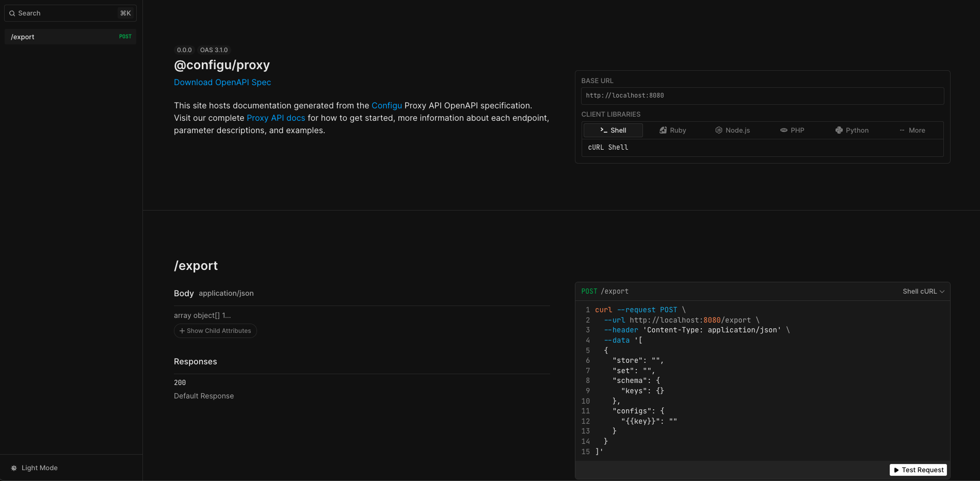Click the play icon on Test Request
The width and height of the screenshot is (980, 481).
897,470
